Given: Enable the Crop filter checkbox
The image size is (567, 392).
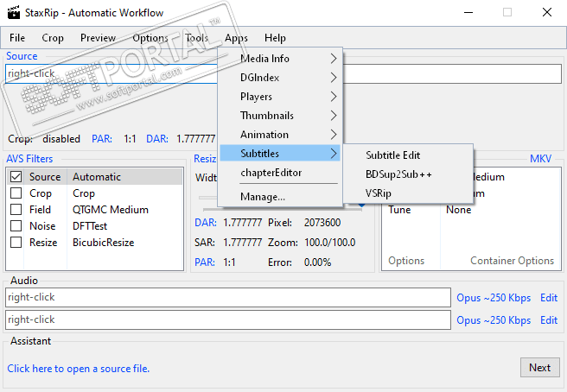Looking at the screenshot, I should click(16, 193).
